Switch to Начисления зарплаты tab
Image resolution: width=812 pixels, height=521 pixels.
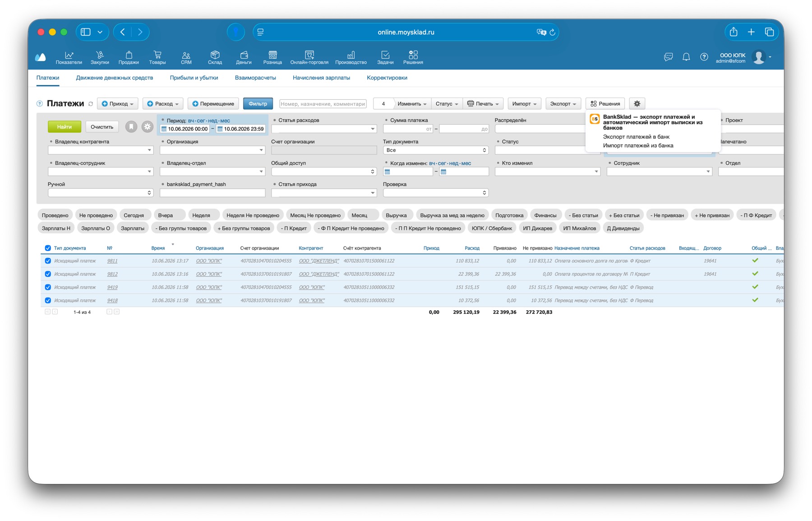pyautogui.click(x=321, y=78)
